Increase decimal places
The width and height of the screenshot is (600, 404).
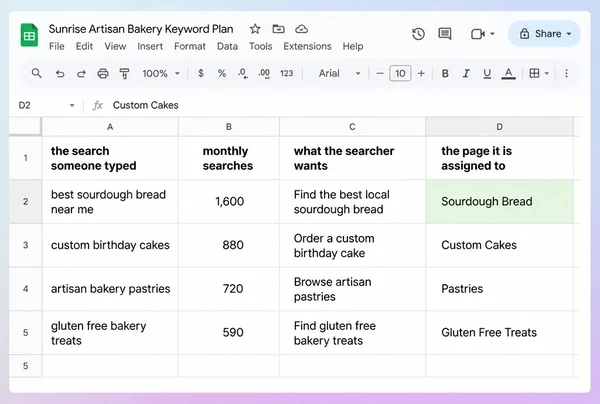pos(264,73)
